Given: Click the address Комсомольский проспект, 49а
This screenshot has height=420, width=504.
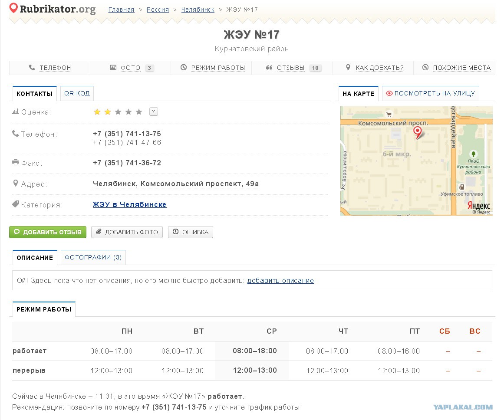Looking at the screenshot, I should pos(176,184).
